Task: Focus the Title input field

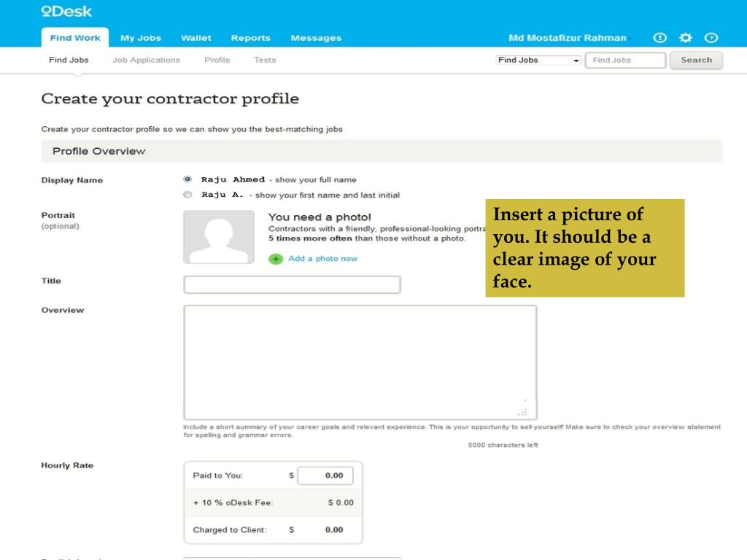Action: click(x=292, y=284)
